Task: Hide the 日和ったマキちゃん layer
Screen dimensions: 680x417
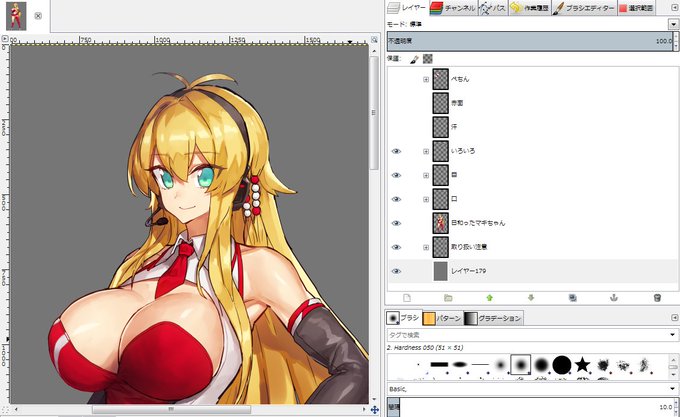Action: tap(396, 223)
